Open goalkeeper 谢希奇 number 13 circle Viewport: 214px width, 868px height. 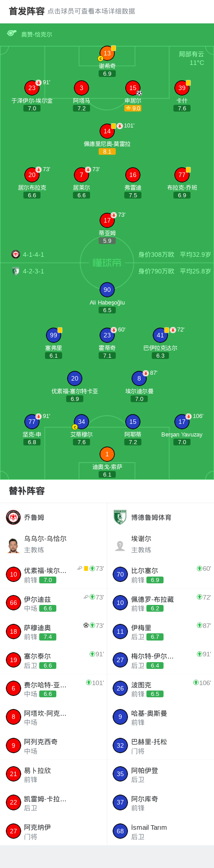click(107, 53)
